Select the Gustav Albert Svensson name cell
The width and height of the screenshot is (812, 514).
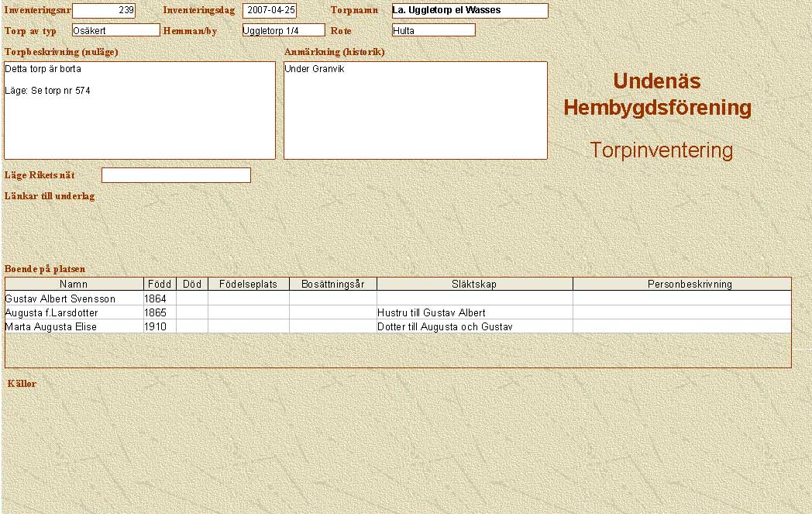pyautogui.click(x=74, y=298)
